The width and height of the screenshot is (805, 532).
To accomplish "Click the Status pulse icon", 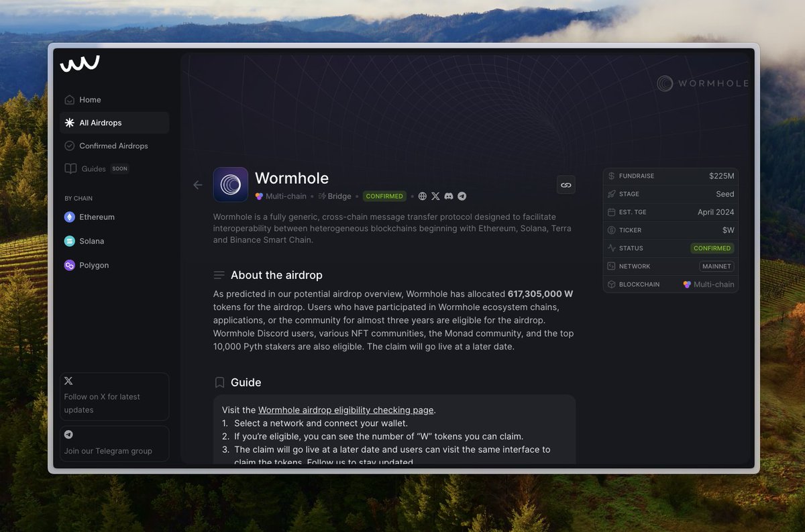I will coord(611,248).
